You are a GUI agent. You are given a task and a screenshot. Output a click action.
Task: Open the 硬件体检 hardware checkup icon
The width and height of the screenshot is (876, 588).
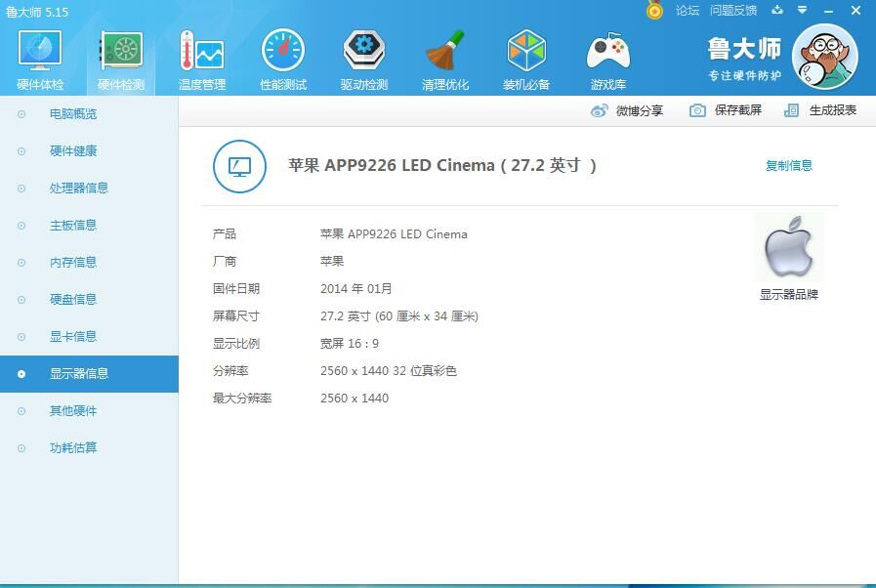click(x=40, y=51)
